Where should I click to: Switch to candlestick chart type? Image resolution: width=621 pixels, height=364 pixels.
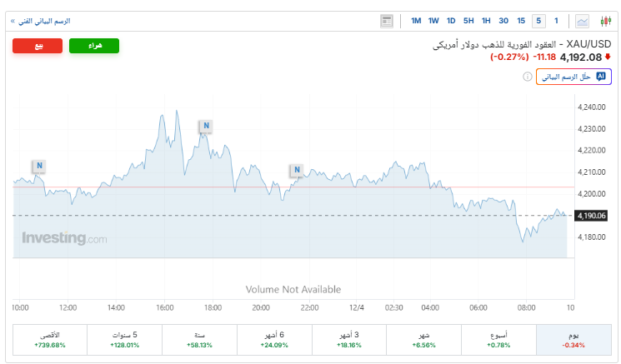[605, 21]
